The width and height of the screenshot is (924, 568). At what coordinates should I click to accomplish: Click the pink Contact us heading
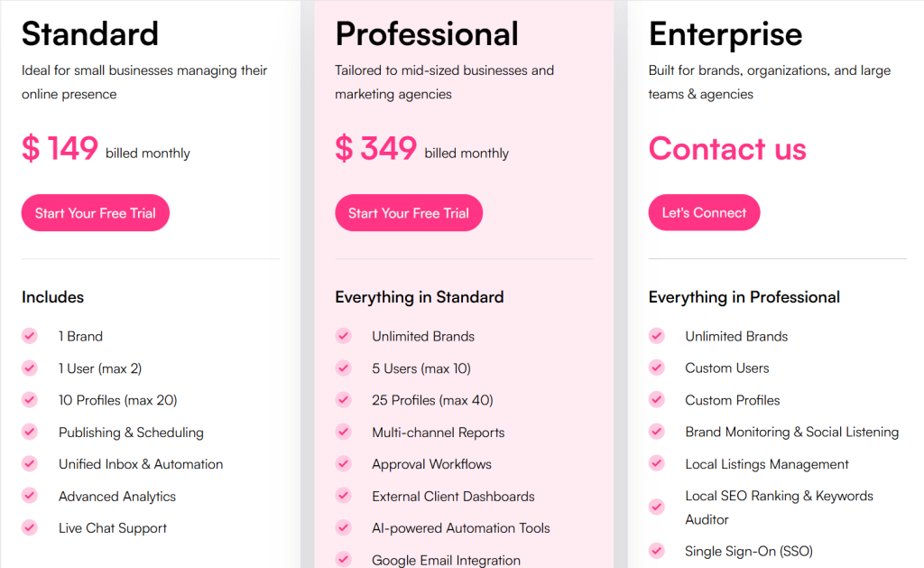coord(727,149)
